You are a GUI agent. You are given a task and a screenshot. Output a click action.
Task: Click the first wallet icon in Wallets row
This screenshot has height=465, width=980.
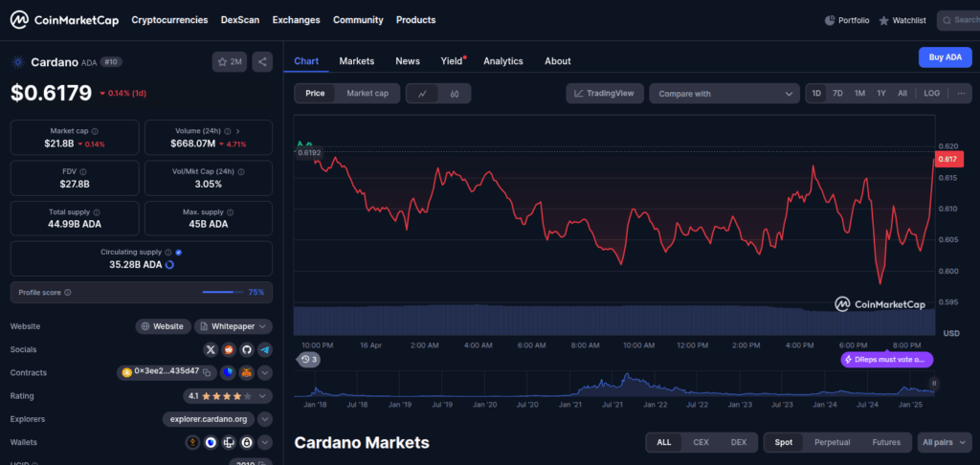[192, 442]
